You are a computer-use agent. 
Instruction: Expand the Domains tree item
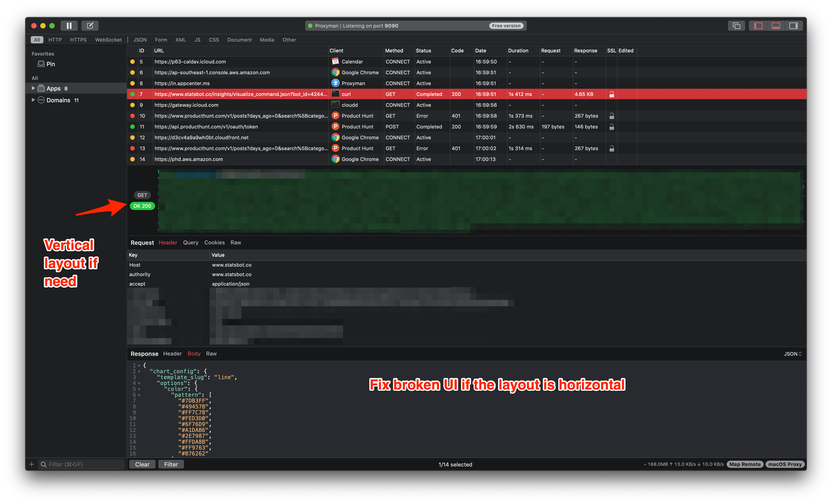click(33, 100)
